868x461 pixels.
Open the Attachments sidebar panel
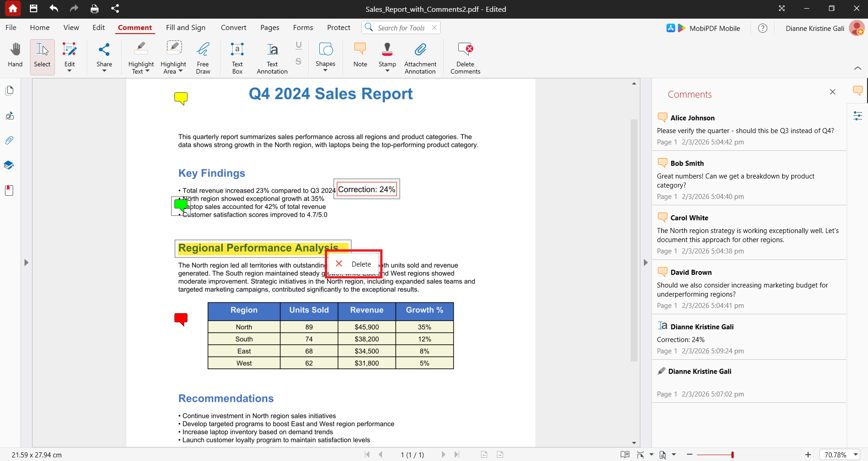[x=9, y=140]
